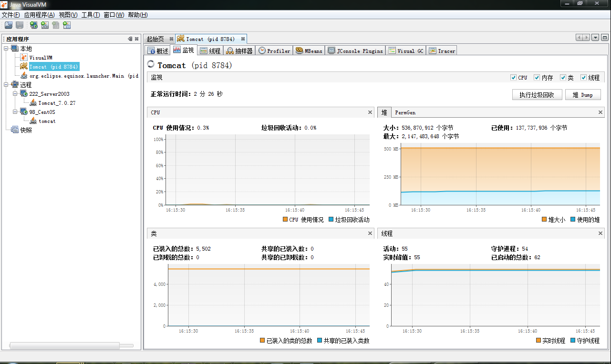Open Tomcat_7.0.27 JMX connection
This screenshot has height=364, width=611.
tap(57, 103)
